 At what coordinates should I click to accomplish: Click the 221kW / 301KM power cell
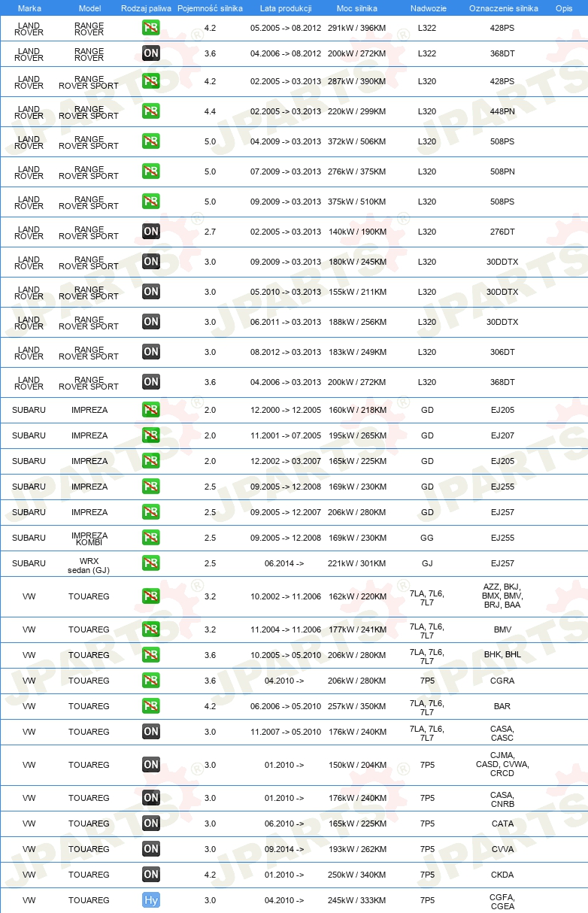357,563
